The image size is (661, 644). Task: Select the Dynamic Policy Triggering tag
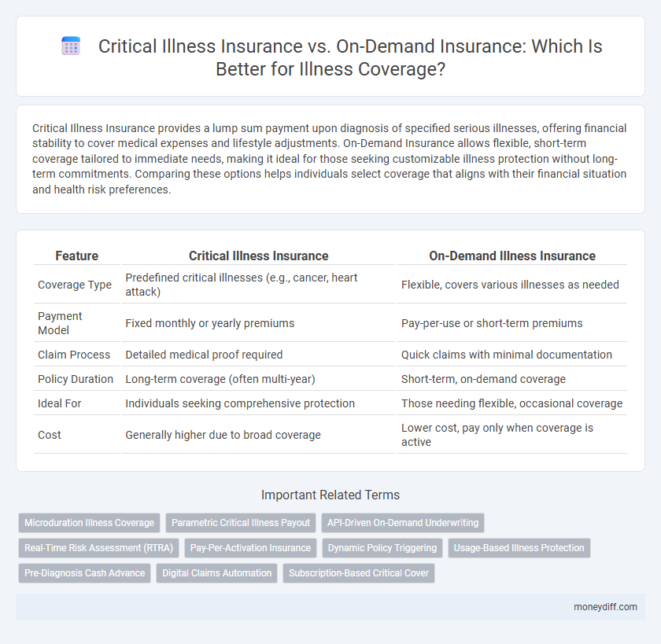382,548
